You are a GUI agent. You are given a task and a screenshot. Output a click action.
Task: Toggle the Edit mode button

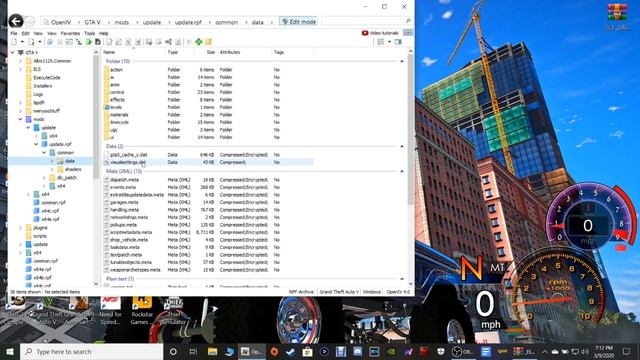pyautogui.click(x=298, y=22)
